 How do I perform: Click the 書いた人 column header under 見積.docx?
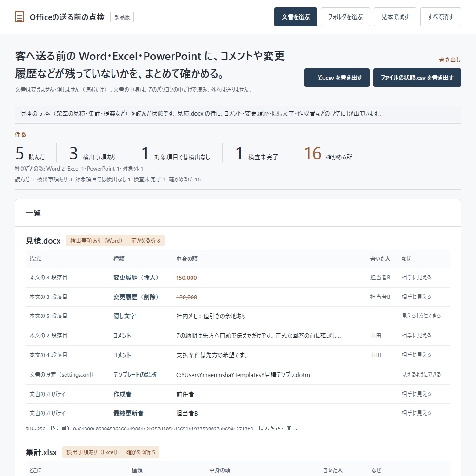point(380,258)
